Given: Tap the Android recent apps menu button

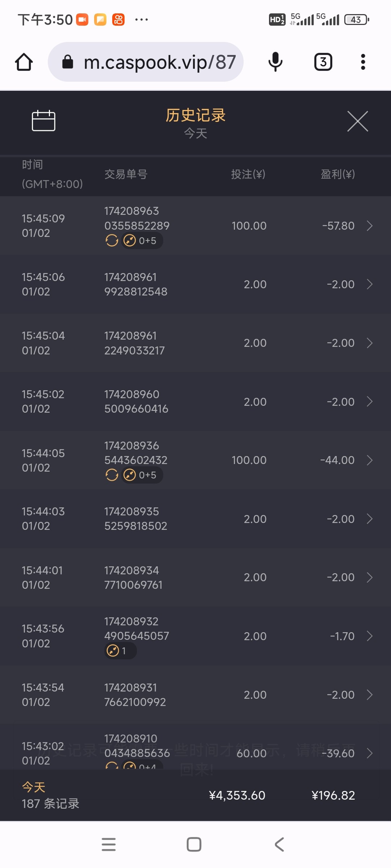Looking at the screenshot, I should click(x=109, y=844).
